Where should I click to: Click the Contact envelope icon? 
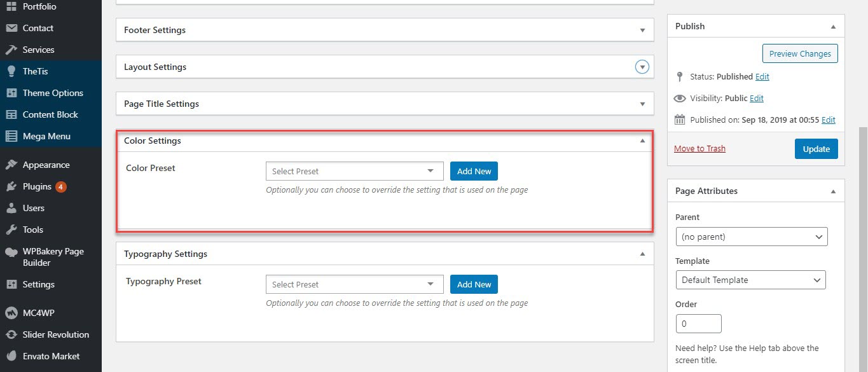11,28
